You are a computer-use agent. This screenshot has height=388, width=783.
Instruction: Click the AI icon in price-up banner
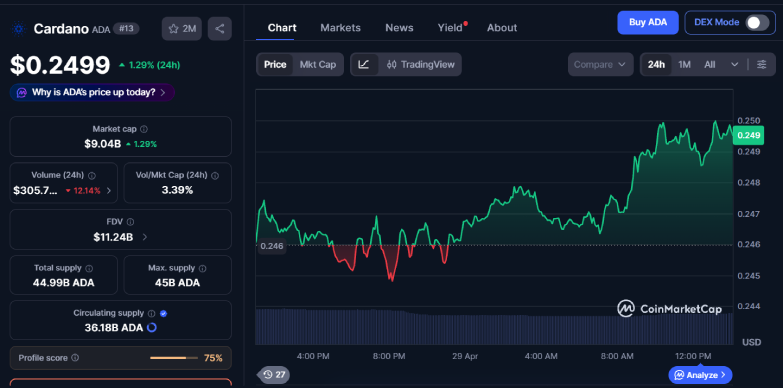point(21,92)
